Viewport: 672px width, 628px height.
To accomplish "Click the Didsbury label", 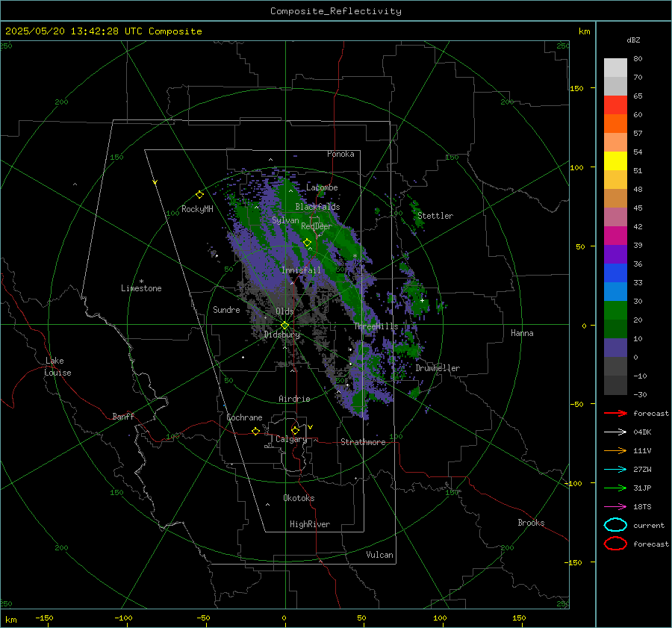I will (281, 335).
